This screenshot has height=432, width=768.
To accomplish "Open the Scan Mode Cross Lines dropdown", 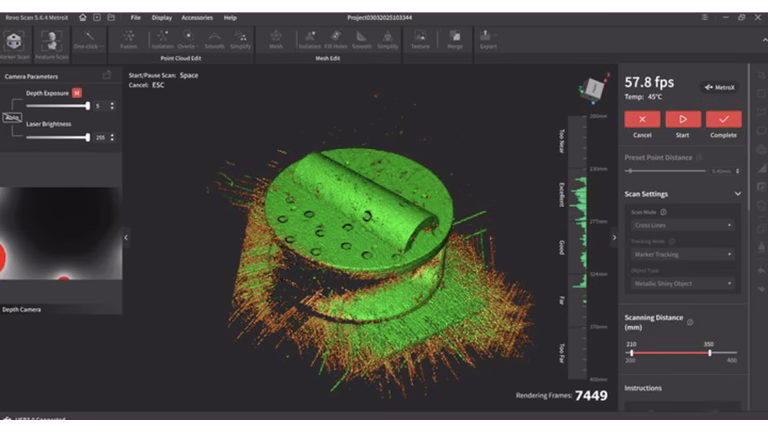I will [x=682, y=226].
